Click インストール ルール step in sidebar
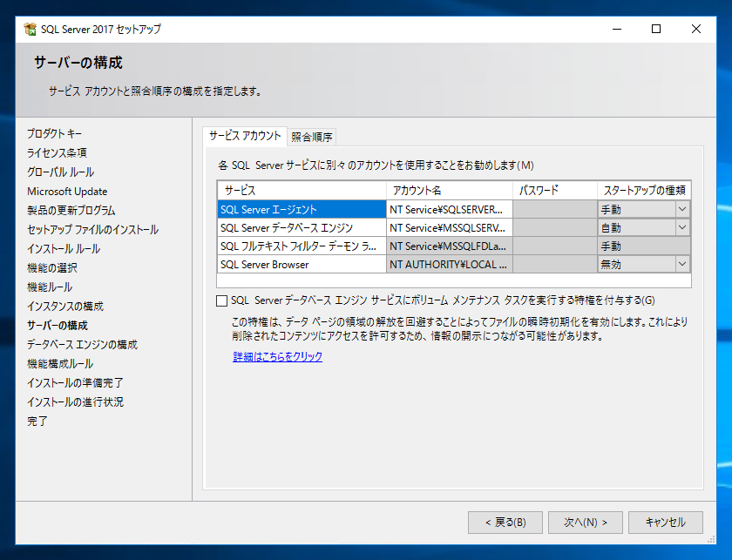Image resolution: width=732 pixels, height=560 pixels. [x=64, y=249]
